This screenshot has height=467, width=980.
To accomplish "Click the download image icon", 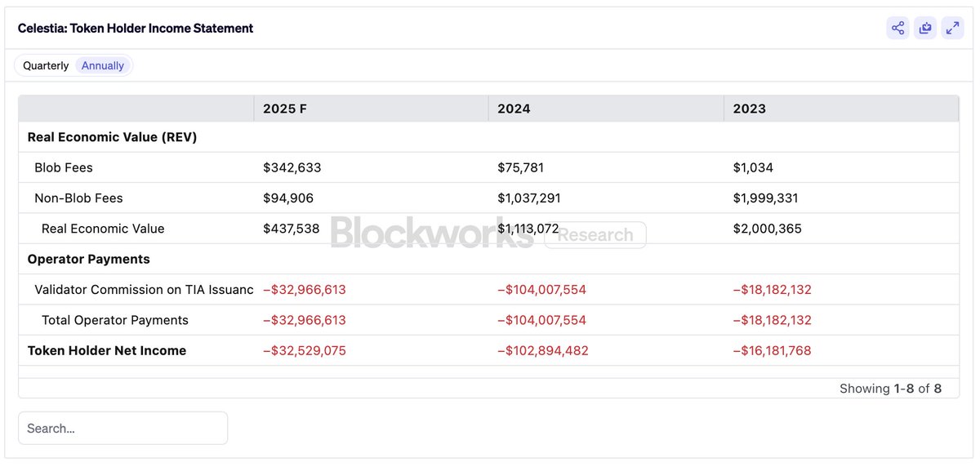I will (x=925, y=28).
